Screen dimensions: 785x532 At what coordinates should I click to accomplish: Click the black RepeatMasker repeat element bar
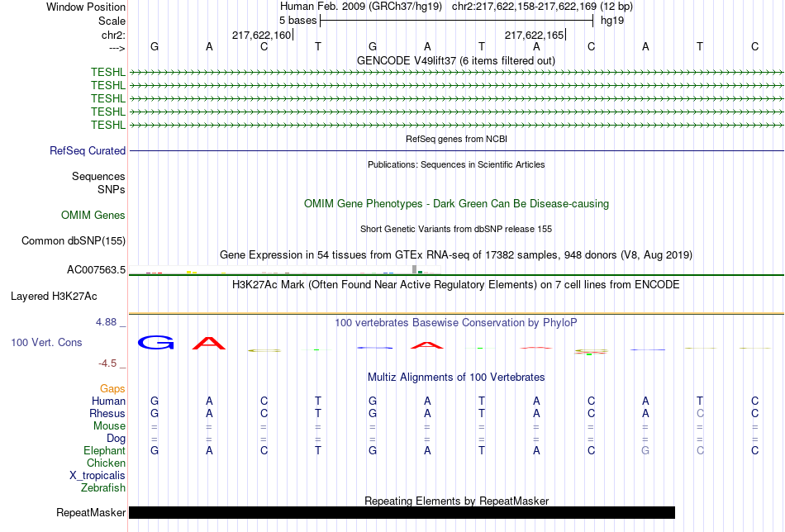[x=402, y=512]
